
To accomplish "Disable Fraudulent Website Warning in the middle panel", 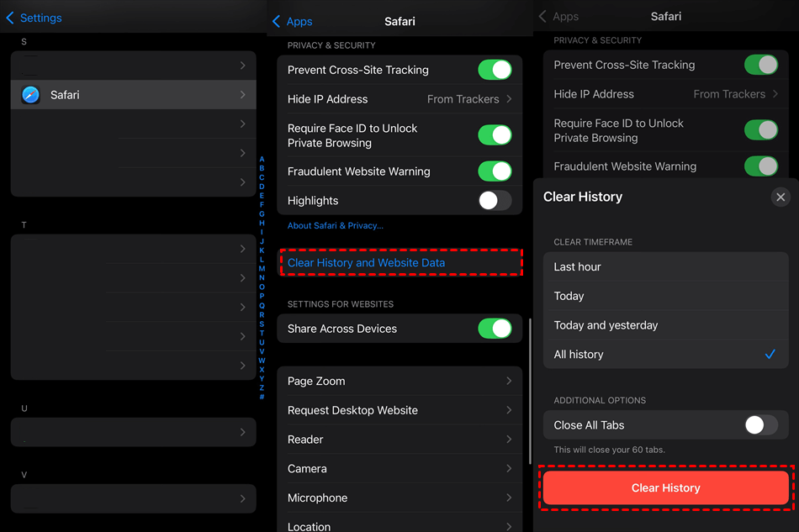I will pyautogui.click(x=495, y=171).
